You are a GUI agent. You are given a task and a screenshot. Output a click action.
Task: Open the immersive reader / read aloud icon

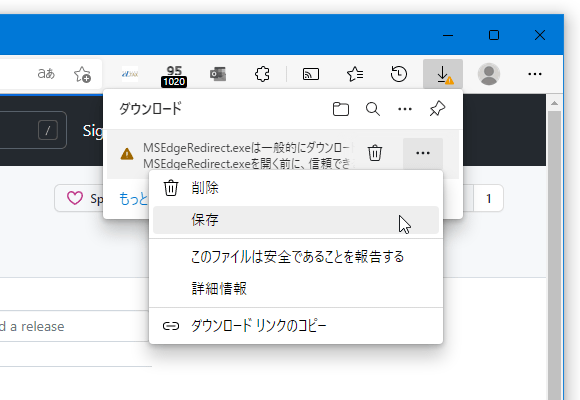46,74
